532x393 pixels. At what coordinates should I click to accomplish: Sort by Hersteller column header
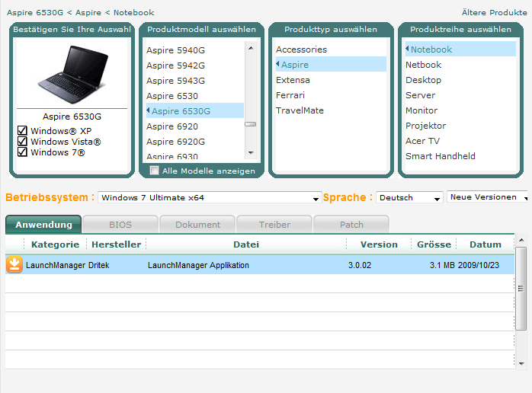[x=116, y=244]
